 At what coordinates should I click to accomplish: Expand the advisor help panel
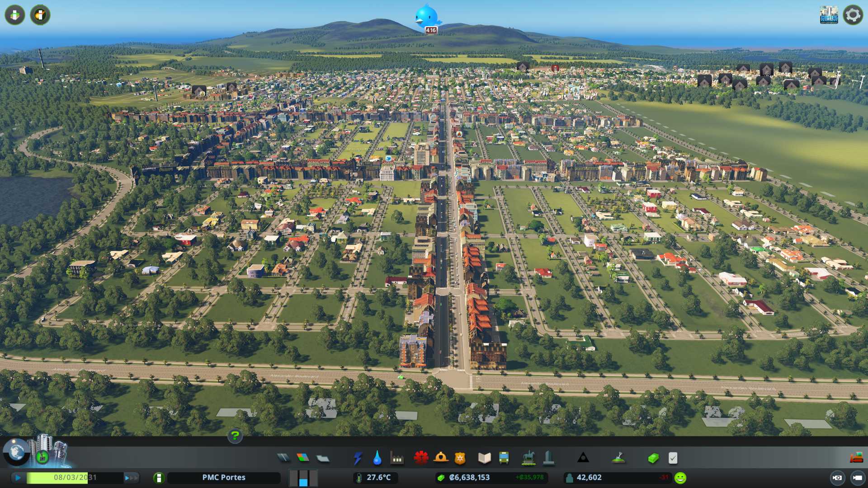click(235, 436)
